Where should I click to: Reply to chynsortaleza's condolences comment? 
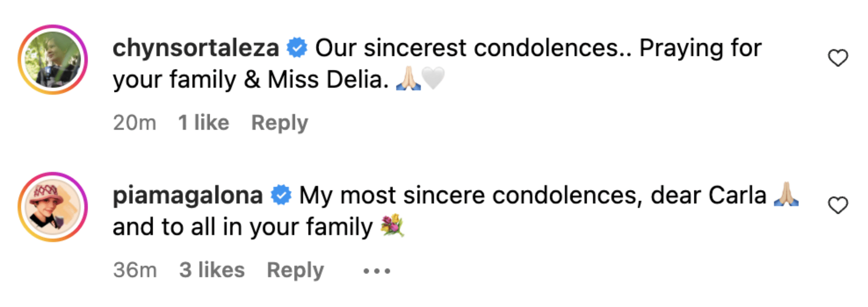[279, 123]
